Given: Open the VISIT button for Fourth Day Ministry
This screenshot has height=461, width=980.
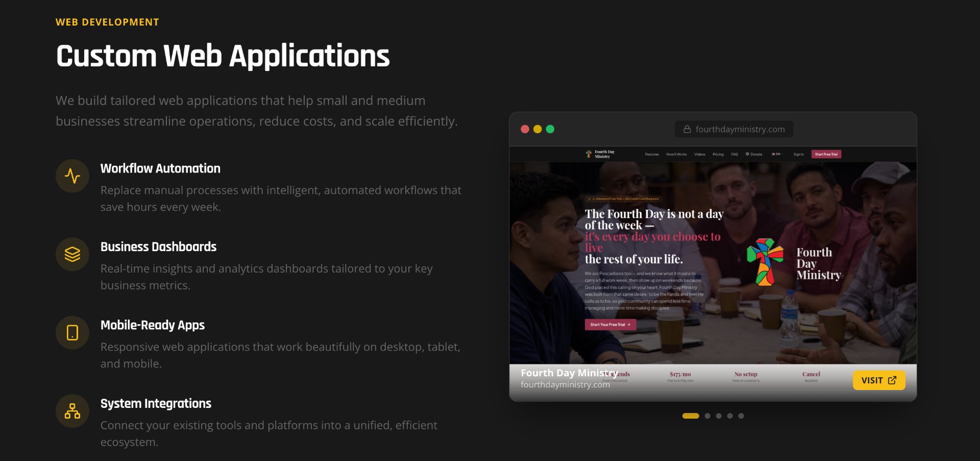Looking at the screenshot, I should 879,380.
